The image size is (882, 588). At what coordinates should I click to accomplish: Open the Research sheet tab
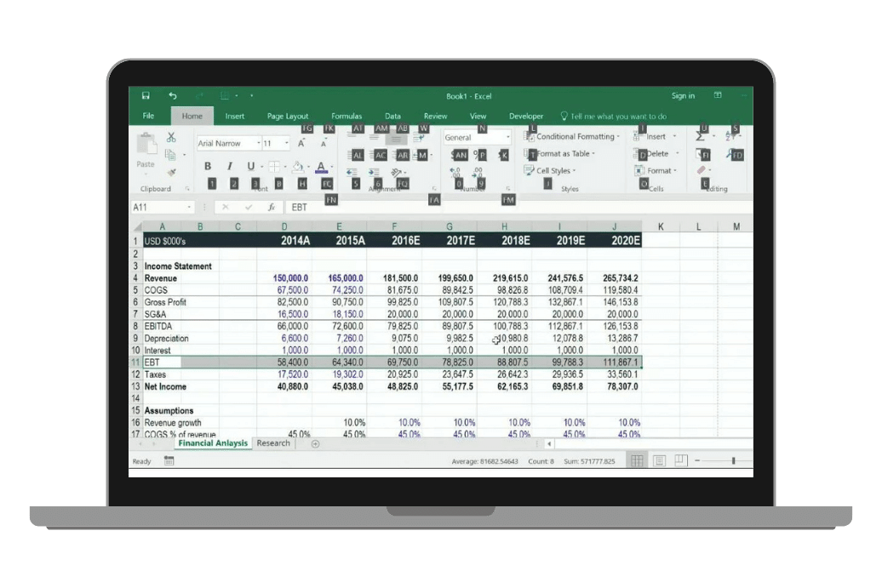click(272, 443)
